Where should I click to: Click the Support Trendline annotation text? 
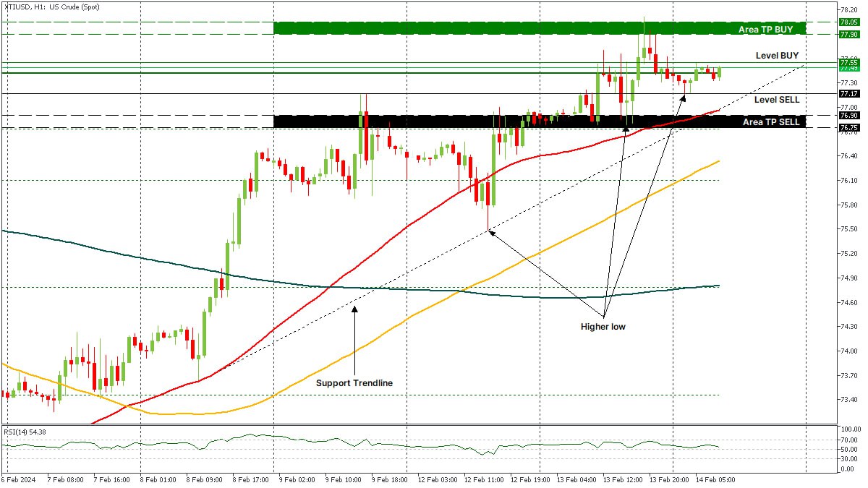coord(354,383)
